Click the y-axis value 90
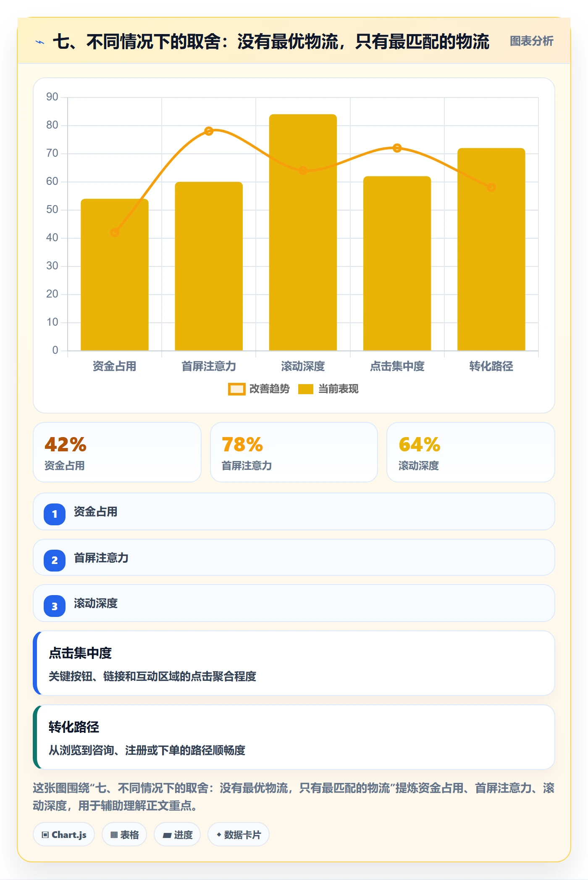Viewport: 588px width, 880px height. point(52,97)
